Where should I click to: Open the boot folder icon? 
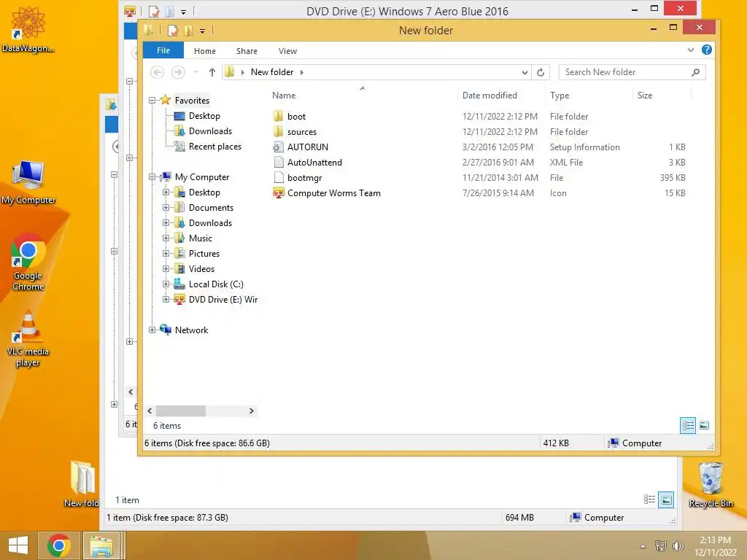tap(279, 116)
